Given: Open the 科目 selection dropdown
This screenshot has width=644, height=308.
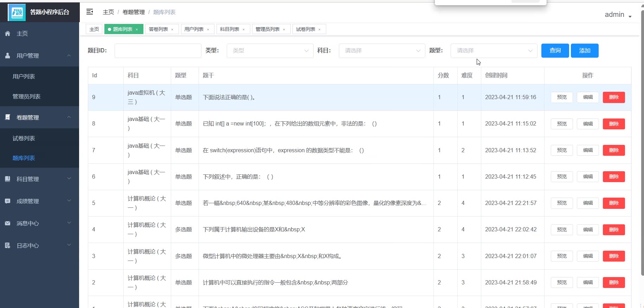Looking at the screenshot, I should point(382,51).
